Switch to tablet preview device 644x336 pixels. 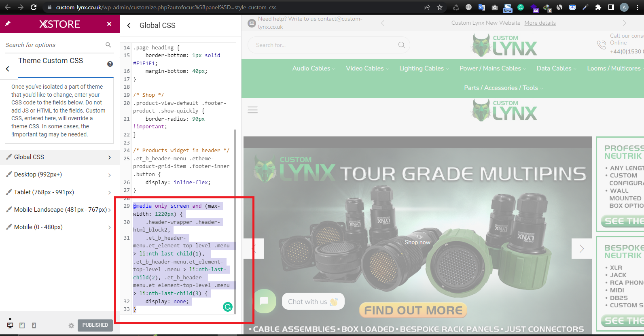[22, 325]
